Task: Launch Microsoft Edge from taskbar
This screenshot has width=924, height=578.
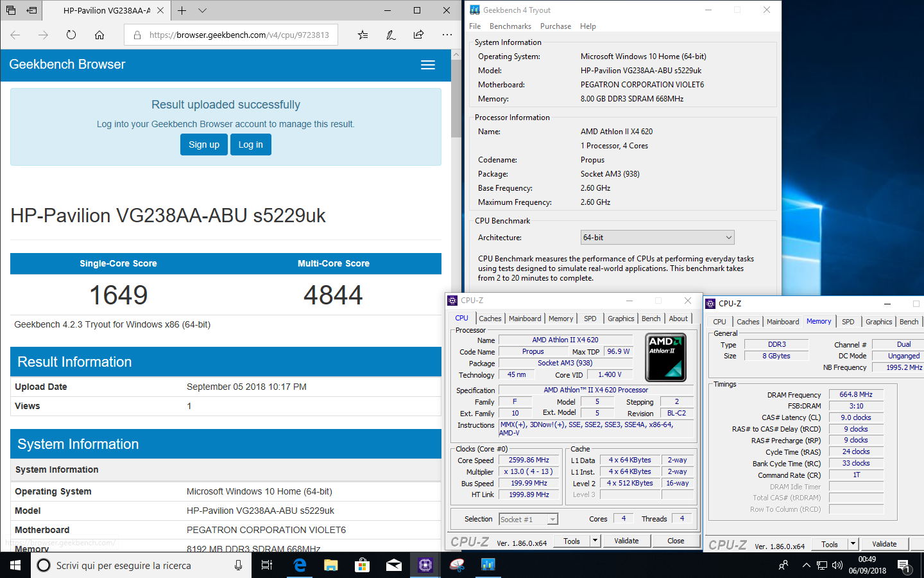Action: coord(299,565)
